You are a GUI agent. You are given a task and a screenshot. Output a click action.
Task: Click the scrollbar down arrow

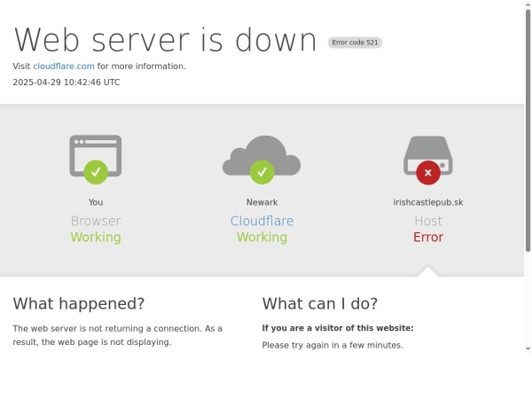click(528, 348)
